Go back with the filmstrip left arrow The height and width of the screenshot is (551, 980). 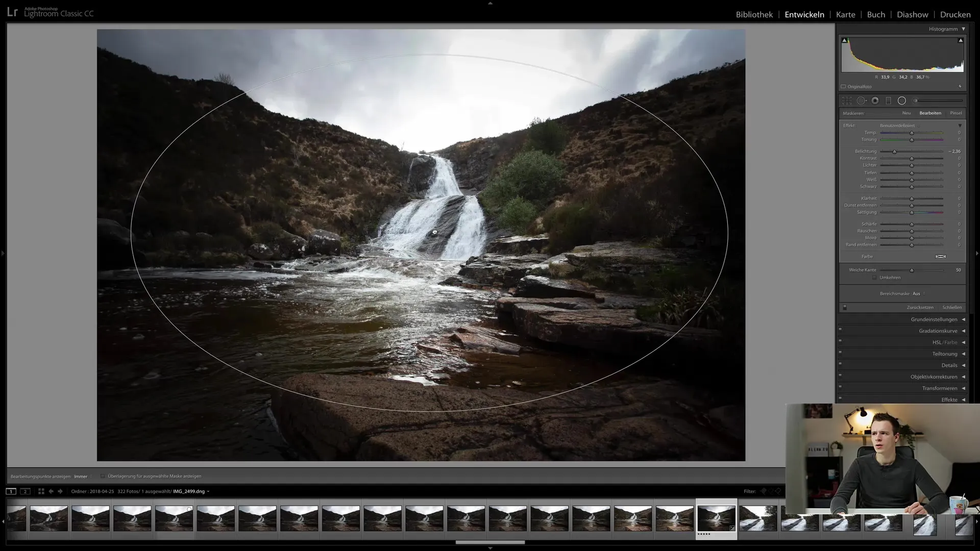[x=51, y=491]
